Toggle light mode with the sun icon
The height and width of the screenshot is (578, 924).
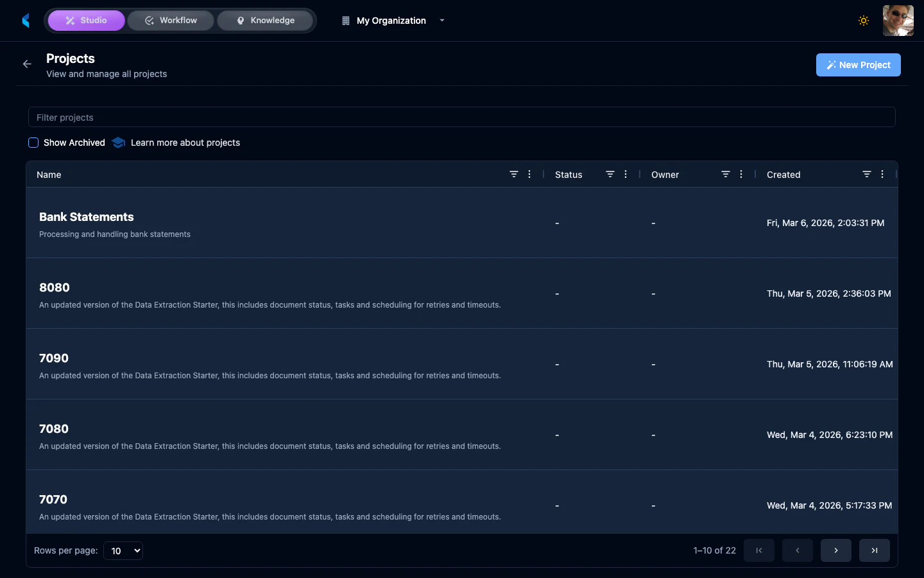click(x=864, y=20)
